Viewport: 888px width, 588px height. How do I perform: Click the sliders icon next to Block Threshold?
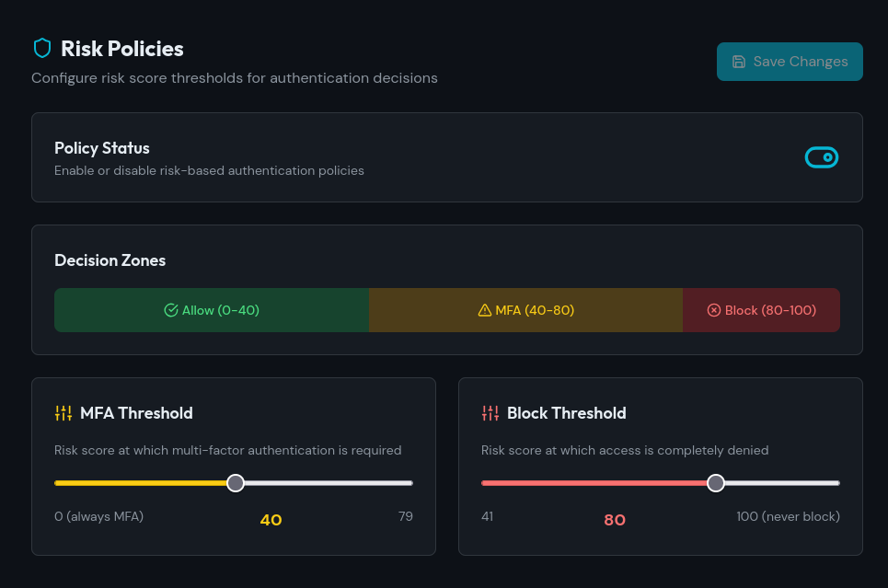click(490, 412)
